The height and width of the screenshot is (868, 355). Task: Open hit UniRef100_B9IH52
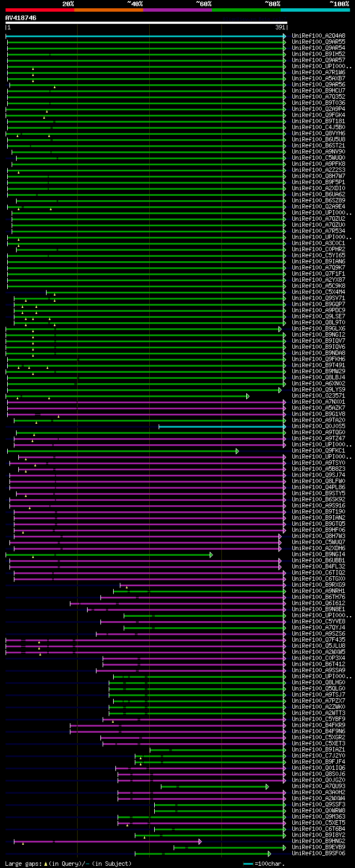(318, 54)
